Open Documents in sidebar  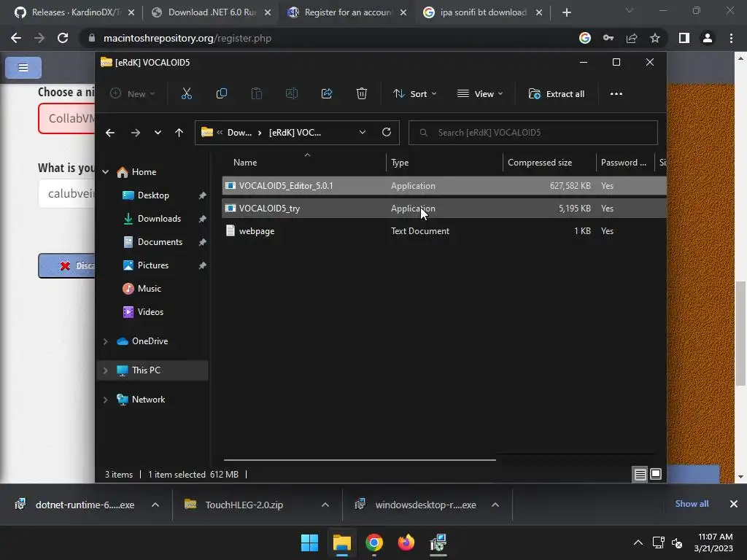click(x=160, y=242)
